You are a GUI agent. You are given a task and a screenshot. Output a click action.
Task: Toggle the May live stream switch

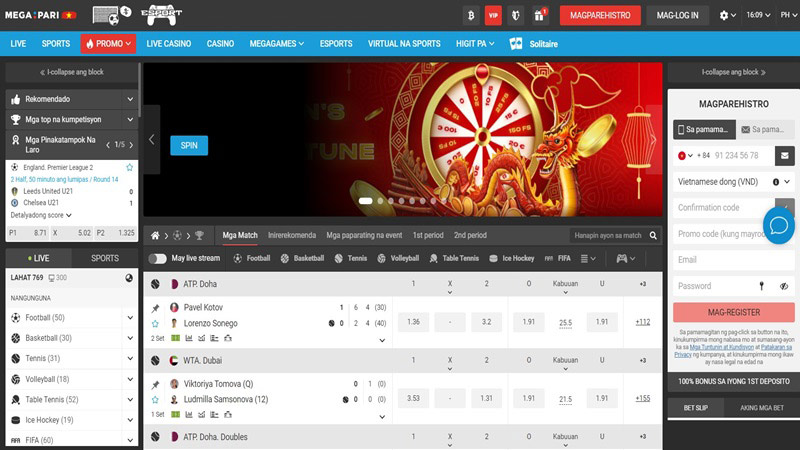157,259
